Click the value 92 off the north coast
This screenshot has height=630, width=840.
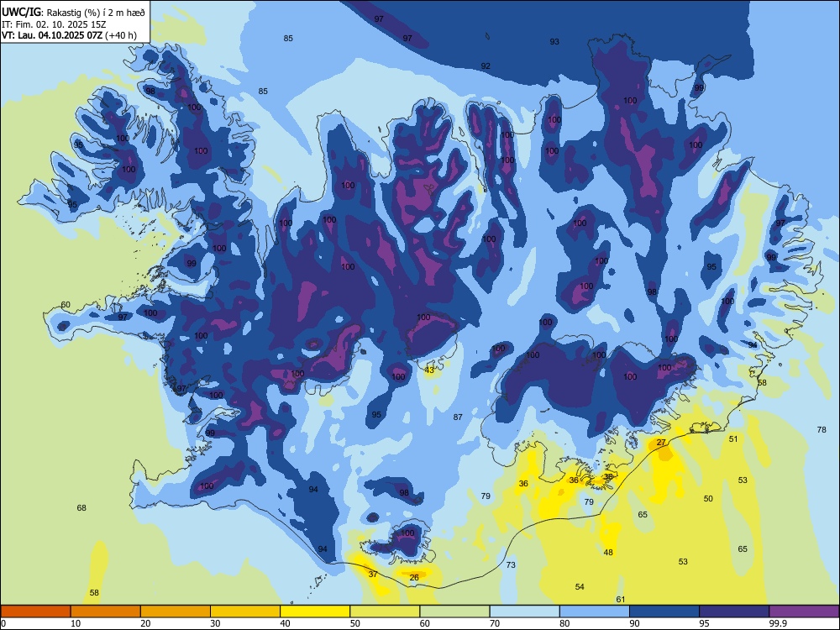(486, 66)
